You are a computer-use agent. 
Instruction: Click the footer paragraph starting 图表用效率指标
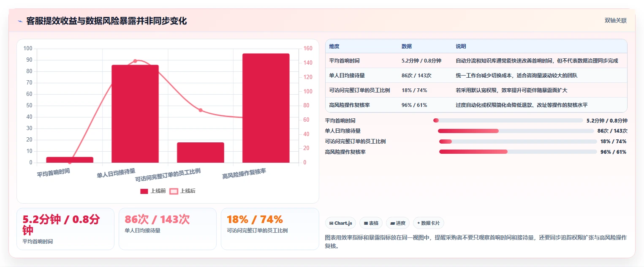coord(476,242)
